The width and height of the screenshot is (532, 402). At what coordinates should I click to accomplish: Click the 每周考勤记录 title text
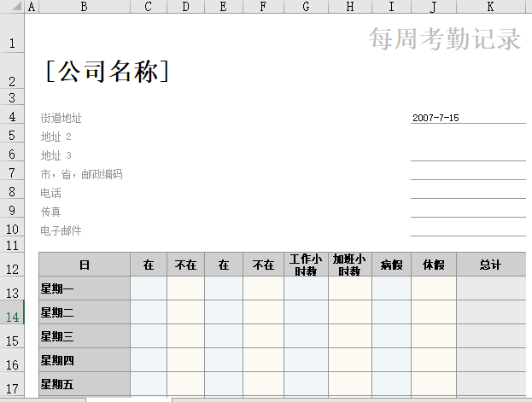tap(444, 39)
